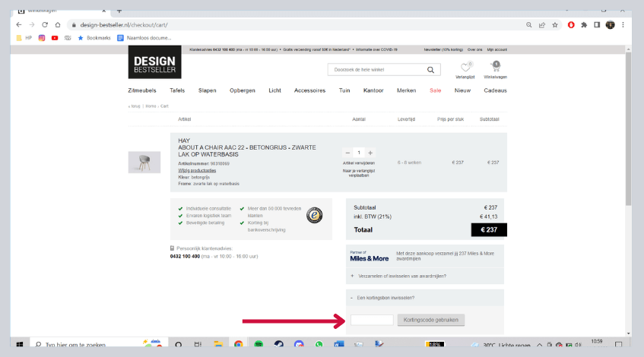This screenshot has height=357, width=644.
Task: Open the Instagram bookmark icon
Action: (x=42, y=37)
